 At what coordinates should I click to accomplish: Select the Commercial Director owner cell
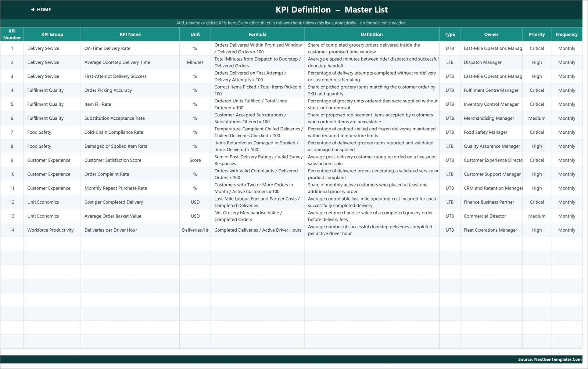491,216
